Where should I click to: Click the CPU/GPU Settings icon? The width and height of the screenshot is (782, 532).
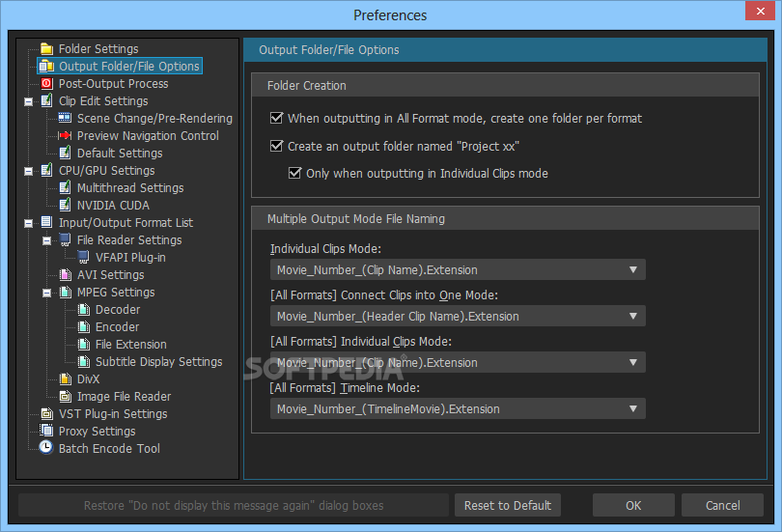tap(47, 170)
